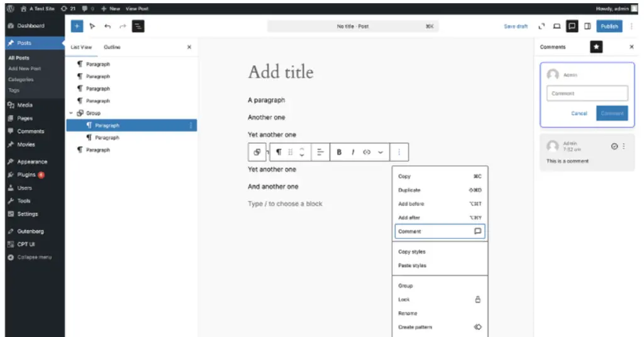The image size is (644, 337).
Task: Toggle the Document Overview list view button
Action: click(x=138, y=26)
